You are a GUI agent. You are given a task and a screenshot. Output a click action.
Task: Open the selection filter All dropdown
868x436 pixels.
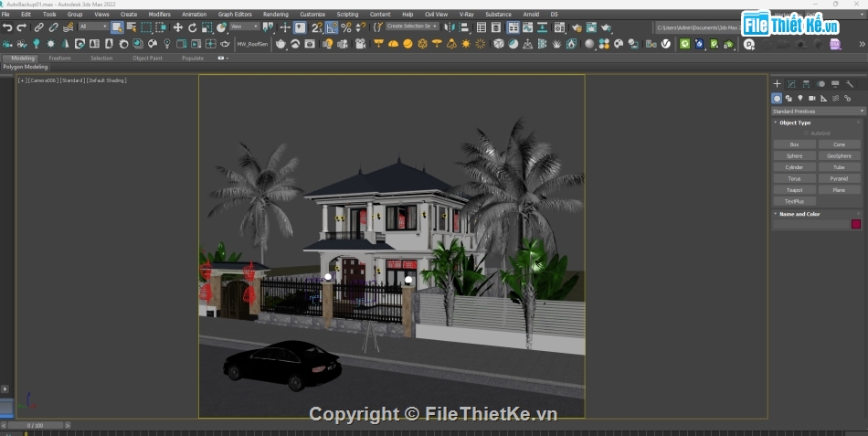[93, 27]
